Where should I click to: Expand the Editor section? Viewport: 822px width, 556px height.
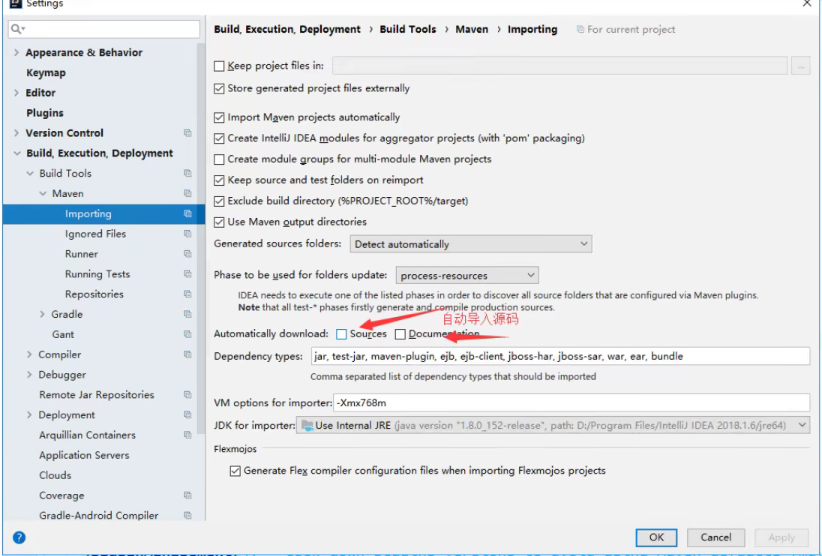pos(16,93)
